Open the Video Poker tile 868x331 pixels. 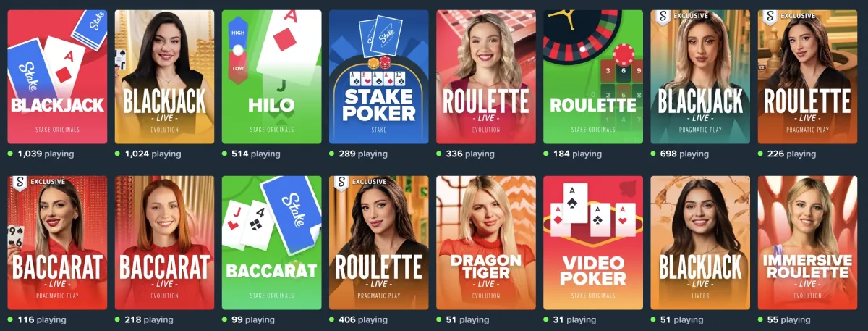tap(593, 243)
